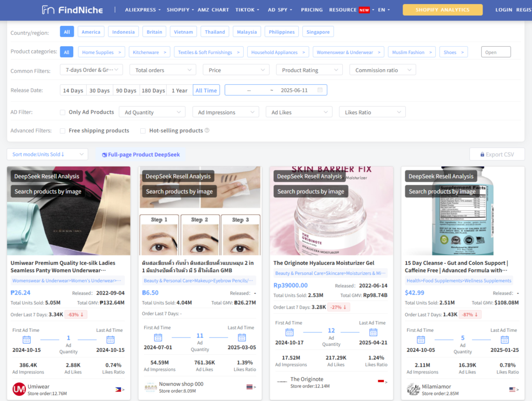Open the AliExpress nav menu
Image resolution: width=532 pixels, height=401 pixels.
[142, 10]
